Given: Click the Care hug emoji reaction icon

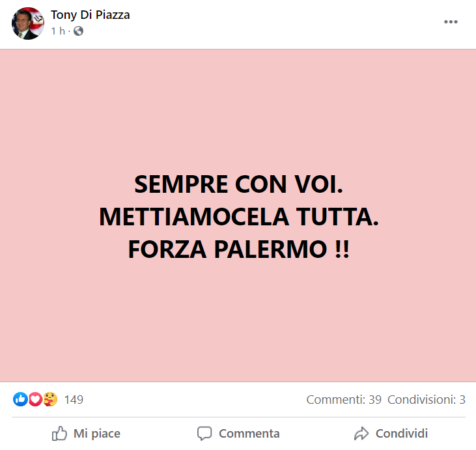Looking at the screenshot, I should tap(50, 399).
